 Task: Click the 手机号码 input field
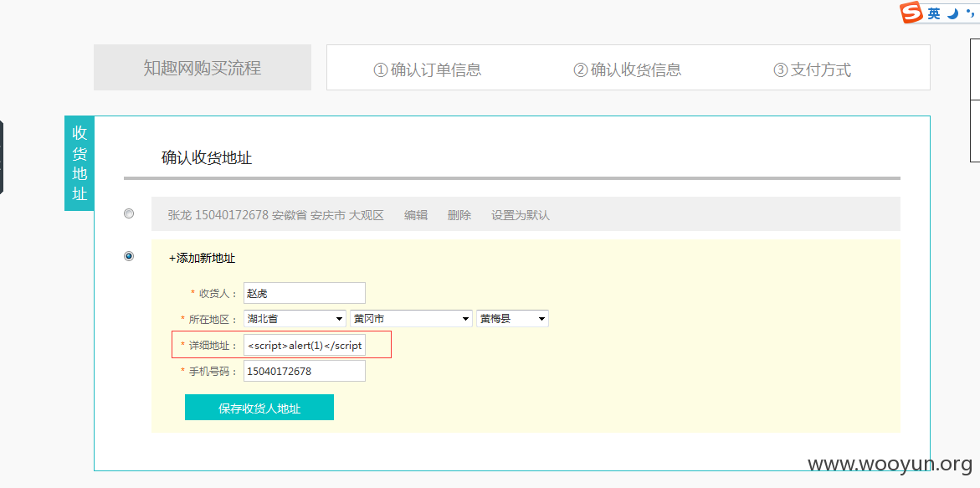pyautogui.click(x=305, y=371)
